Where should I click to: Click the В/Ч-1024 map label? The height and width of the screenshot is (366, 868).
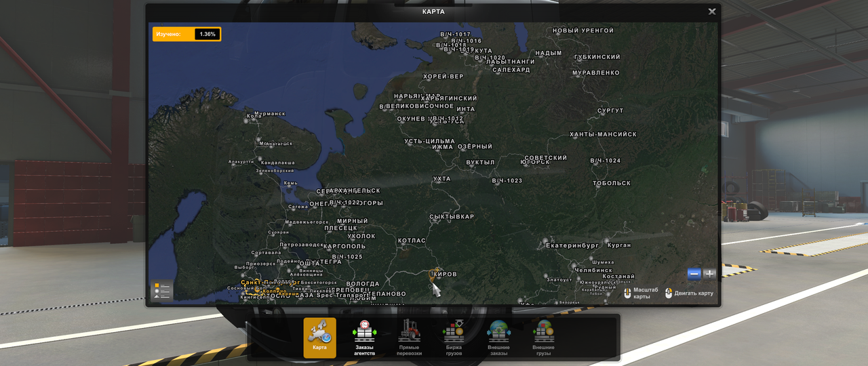[x=606, y=161]
